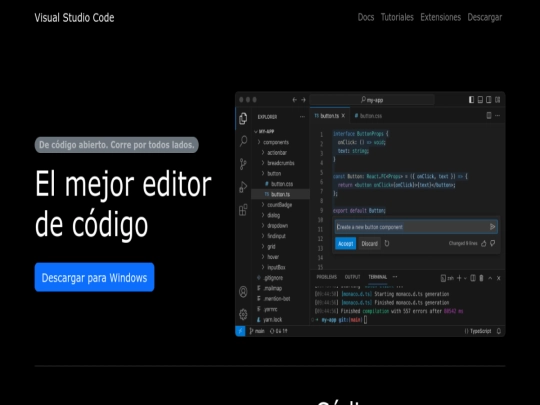Click the Discard button
The width and height of the screenshot is (540, 405).
tap(370, 244)
